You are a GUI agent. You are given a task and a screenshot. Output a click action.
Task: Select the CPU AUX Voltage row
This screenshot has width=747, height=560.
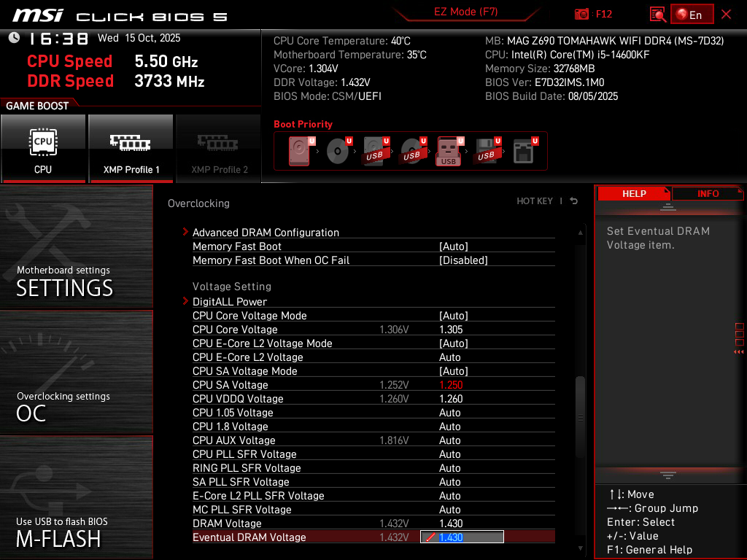[373, 440]
